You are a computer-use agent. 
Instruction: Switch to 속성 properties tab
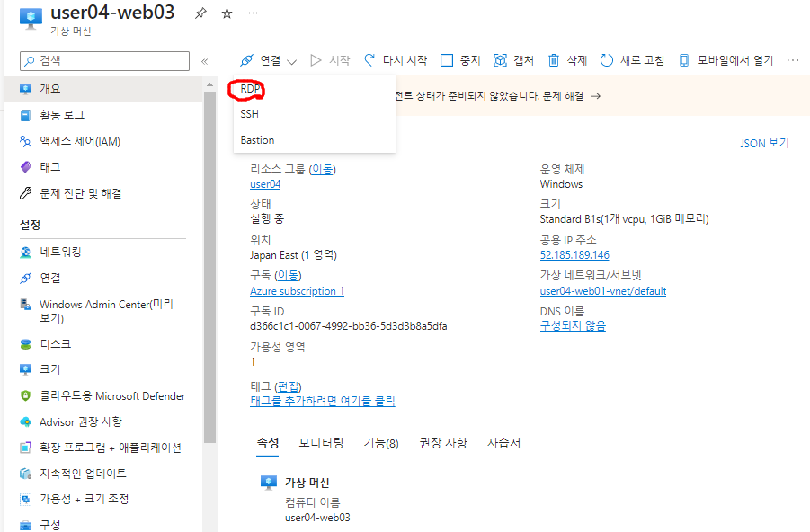[268, 443]
